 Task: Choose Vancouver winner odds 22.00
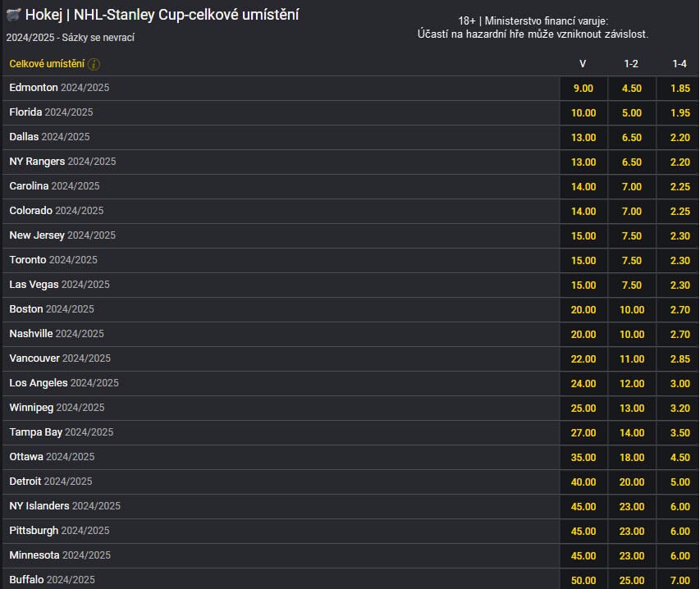click(x=583, y=358)
